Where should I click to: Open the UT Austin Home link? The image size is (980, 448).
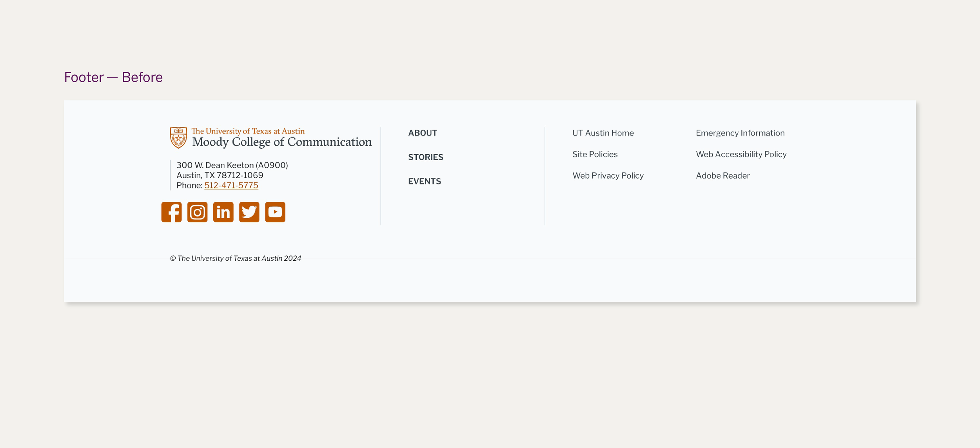[603, 133]
